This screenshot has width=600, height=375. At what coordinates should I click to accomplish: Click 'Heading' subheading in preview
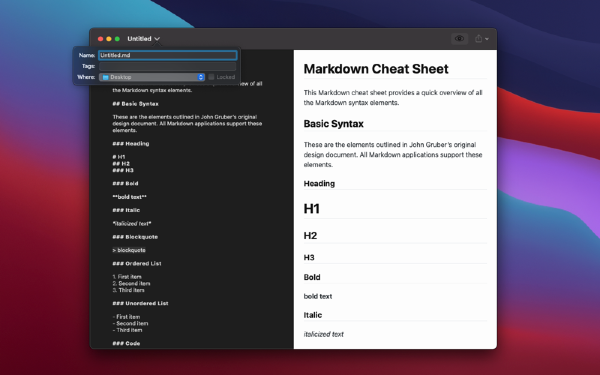coord(319,184)
